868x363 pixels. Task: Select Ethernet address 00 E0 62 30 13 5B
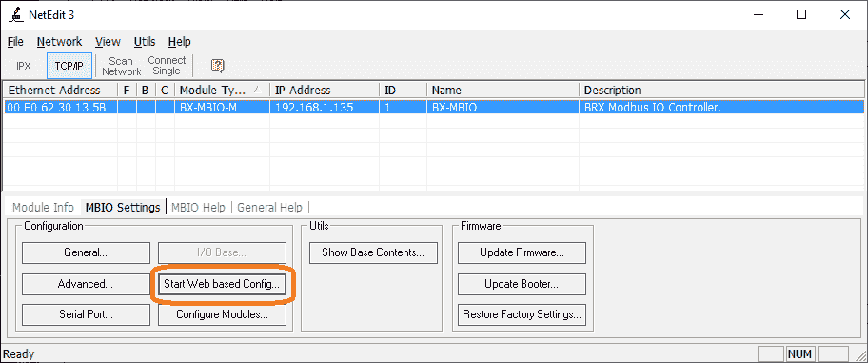coord(60,108)
